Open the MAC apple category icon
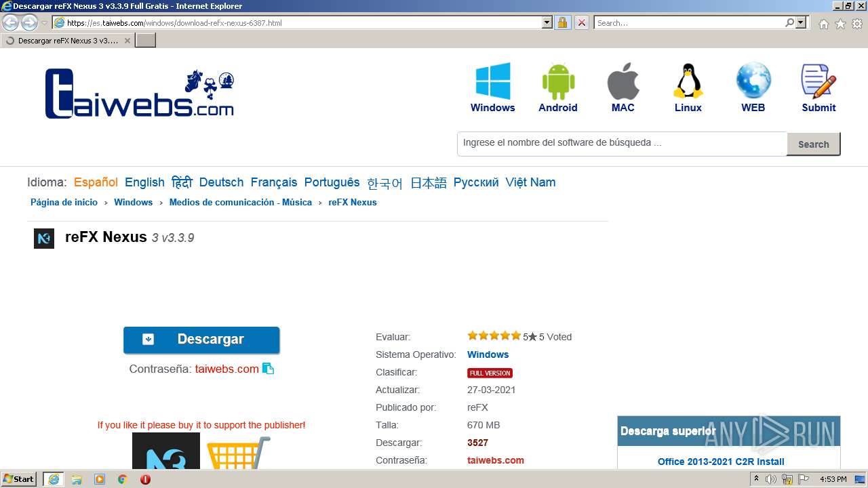Screen dimensions: 868x488 coord(623,81)
